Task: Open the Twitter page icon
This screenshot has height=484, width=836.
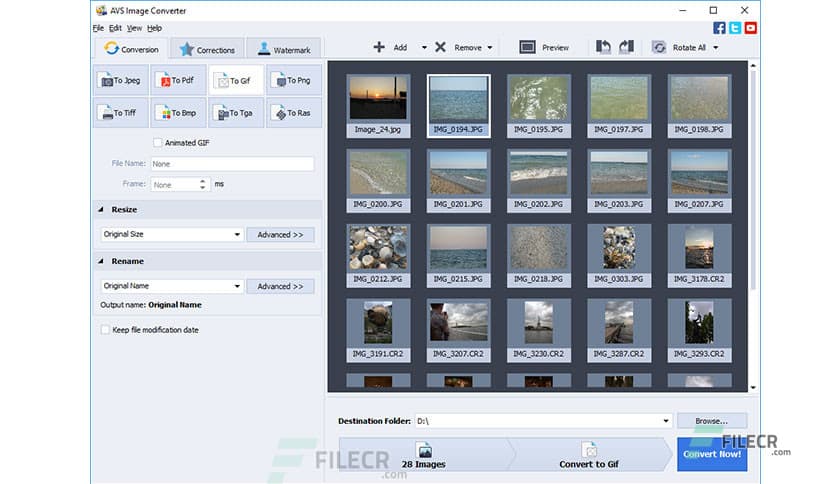Action: (735, 28)
